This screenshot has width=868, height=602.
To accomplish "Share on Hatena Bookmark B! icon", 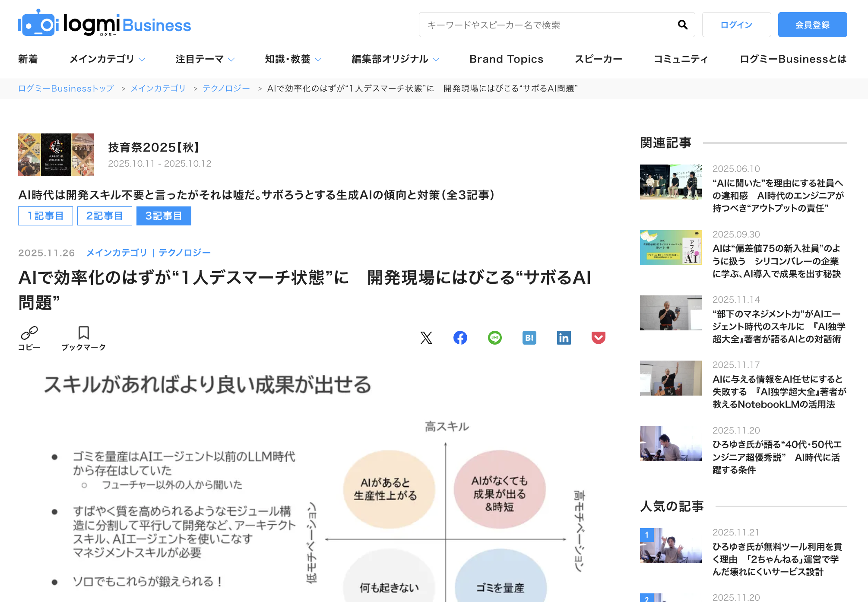I will click(529, 338).
